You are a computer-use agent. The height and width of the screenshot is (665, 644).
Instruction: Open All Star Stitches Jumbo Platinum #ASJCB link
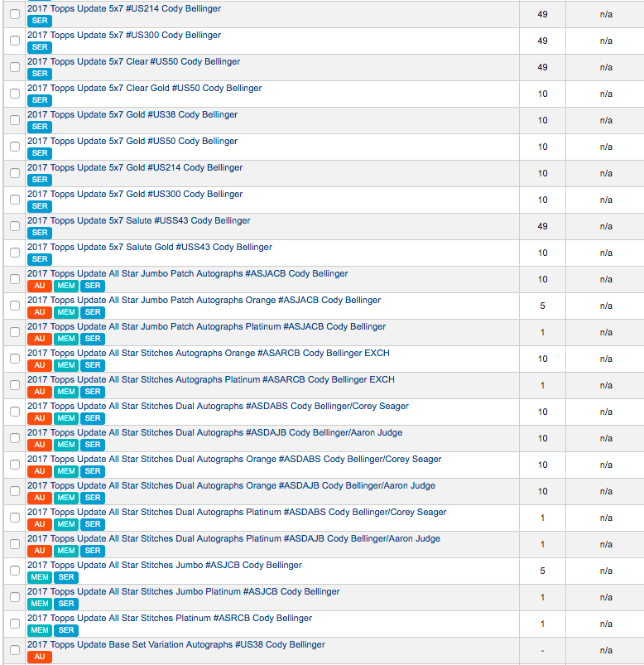[x=184, y=591]
